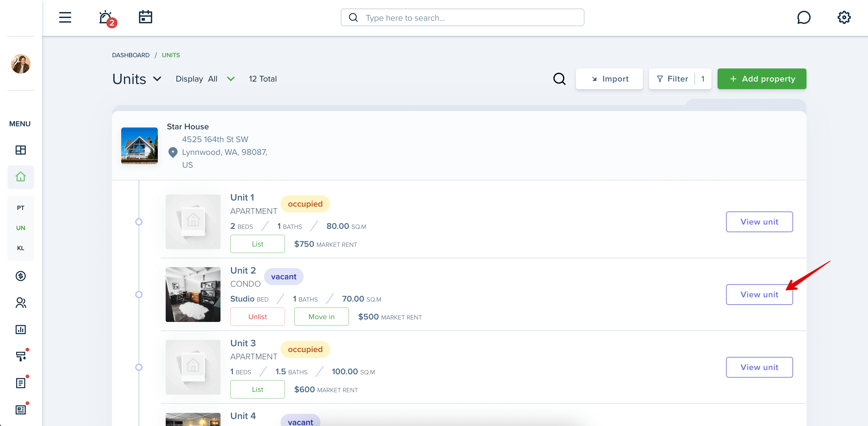Open the Display All dropdown
Image resolution: width=868 pixels, height=426 pixels.
pos(205,79)
